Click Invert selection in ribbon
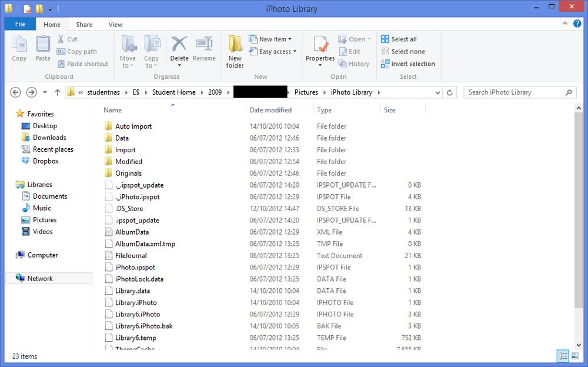Image resolution: width=588 pixels, height=367 pixels. pyautogui.click(x=408, y=64)
